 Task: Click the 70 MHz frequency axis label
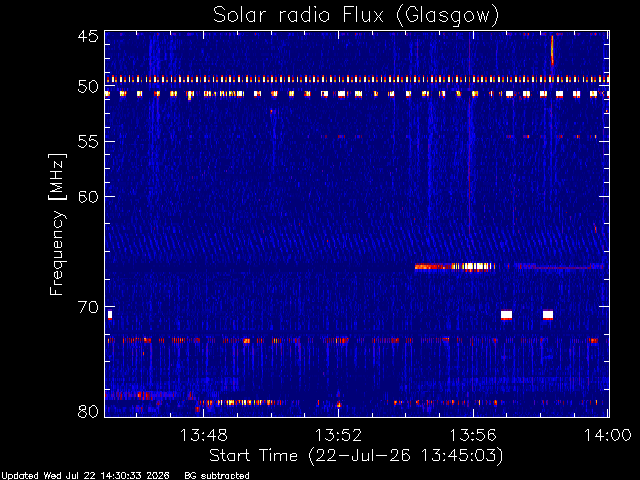(x=88, y=307)
